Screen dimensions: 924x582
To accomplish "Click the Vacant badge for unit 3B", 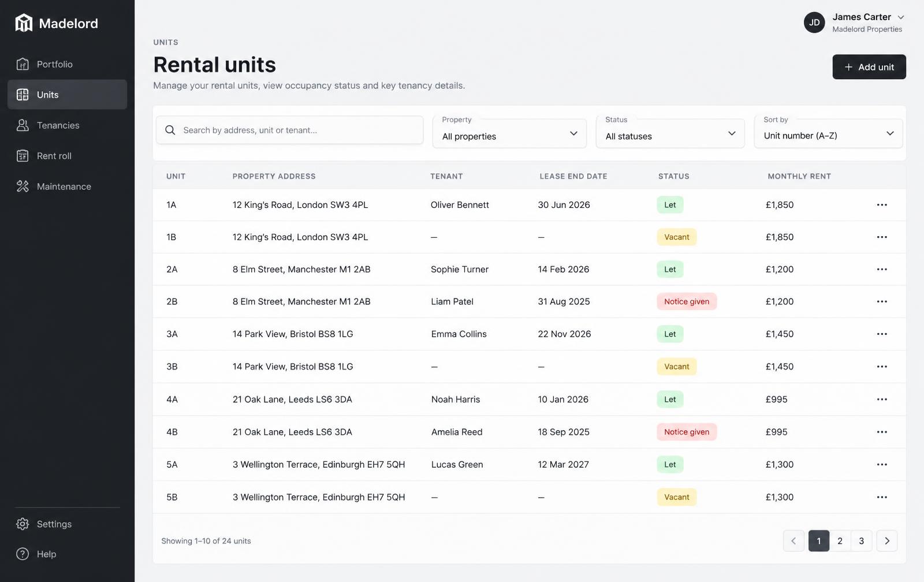I will [677, 367].
